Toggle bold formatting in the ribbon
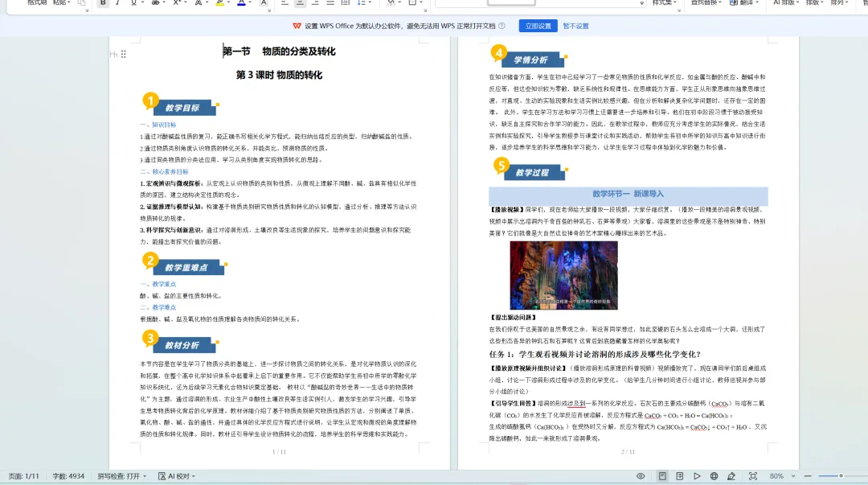The height and width of the screenshot is (485, 868). [102, 2]
